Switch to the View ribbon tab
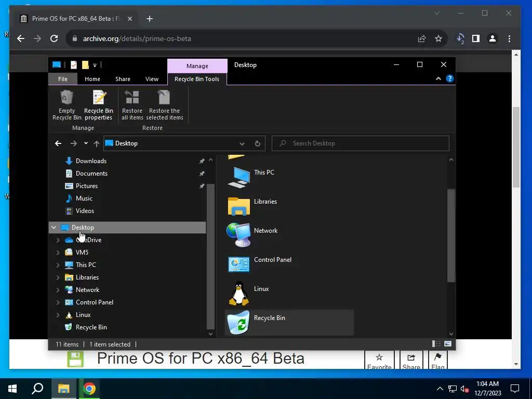This screenshot has height=399, width=532. tap(152, 79)
